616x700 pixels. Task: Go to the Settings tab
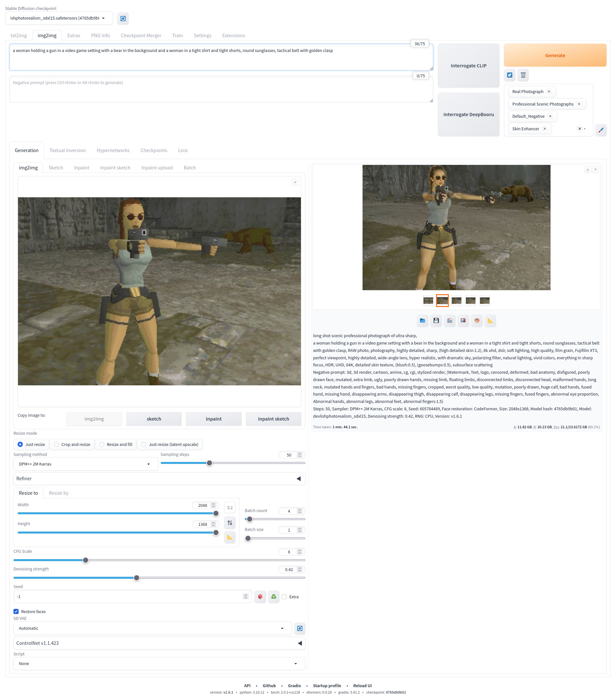202,36
